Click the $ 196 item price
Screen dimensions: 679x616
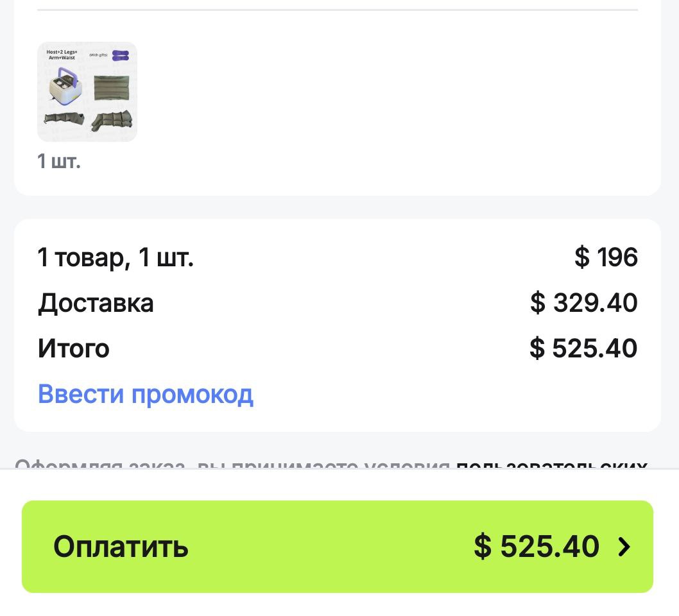tap(606, 257)
